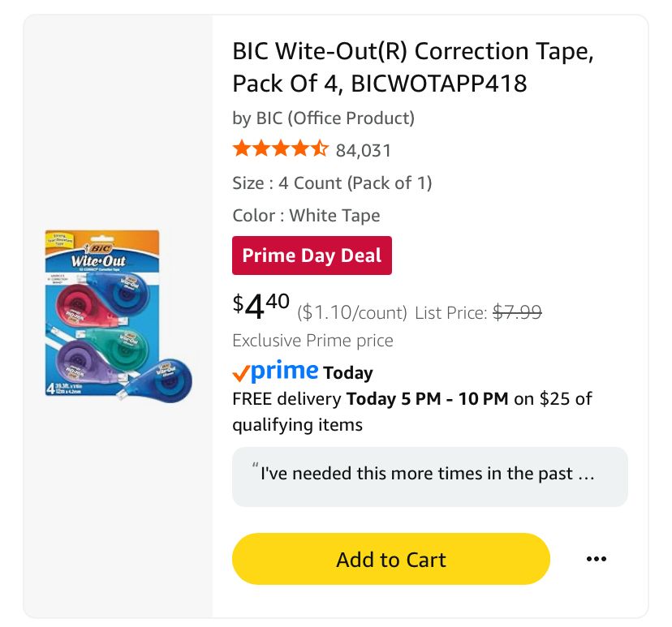
Task: Click the Exclusive Prime price label
Action: pos(312,341)
